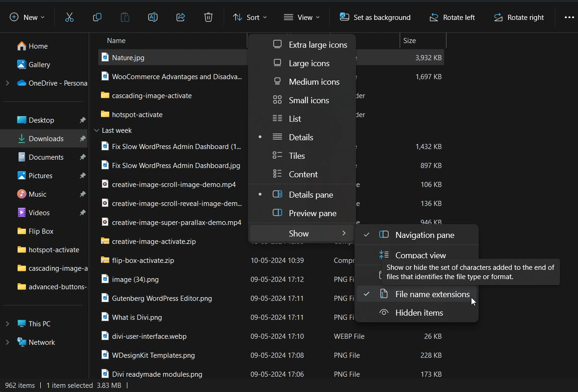The image size is (578, 392).
Task: Open Desktop in the navigation pane
Action: (41, 120)
